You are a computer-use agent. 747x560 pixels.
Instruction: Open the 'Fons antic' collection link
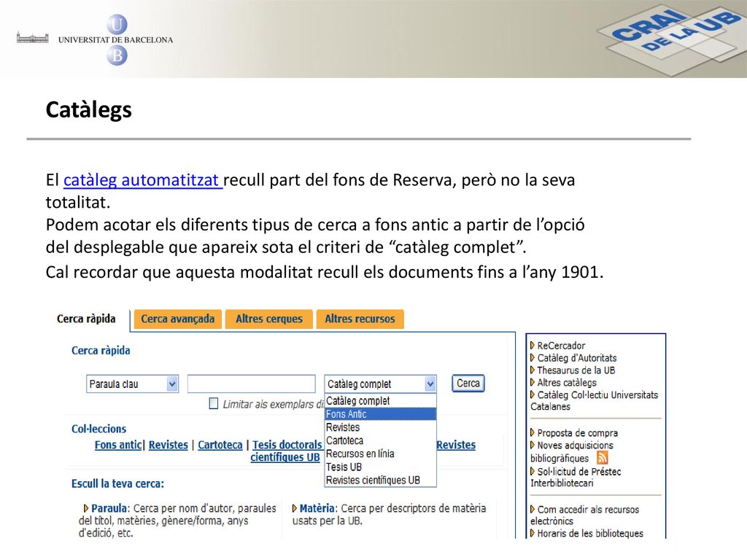tap(118, 445)
